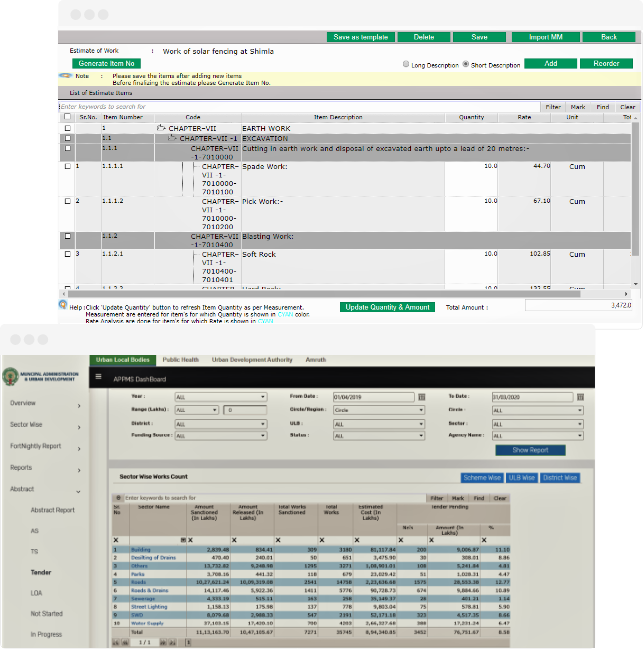Tick the checkbox for Spade Work row

[68, 166]
